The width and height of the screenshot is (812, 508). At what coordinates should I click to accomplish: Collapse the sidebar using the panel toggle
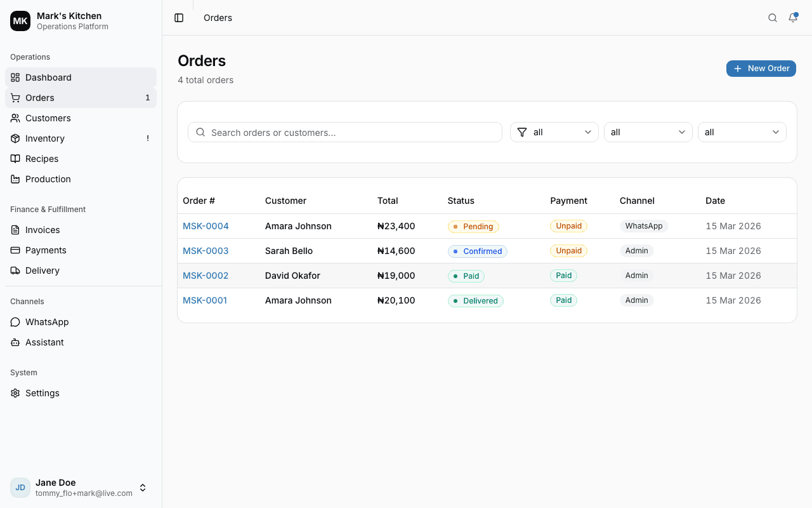tap(178, 18)
